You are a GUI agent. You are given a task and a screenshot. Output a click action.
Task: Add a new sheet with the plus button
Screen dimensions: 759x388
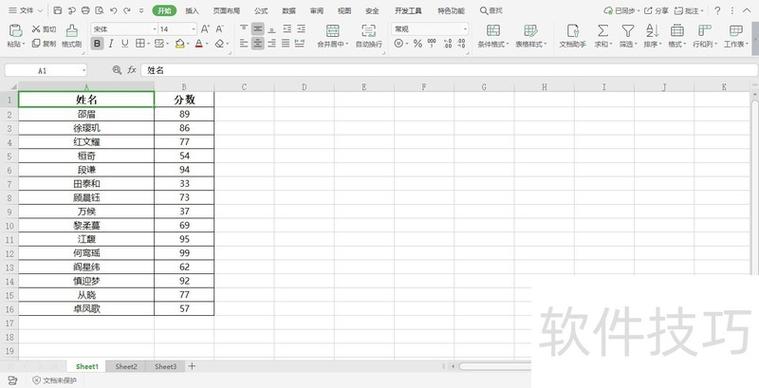point(192,366)
